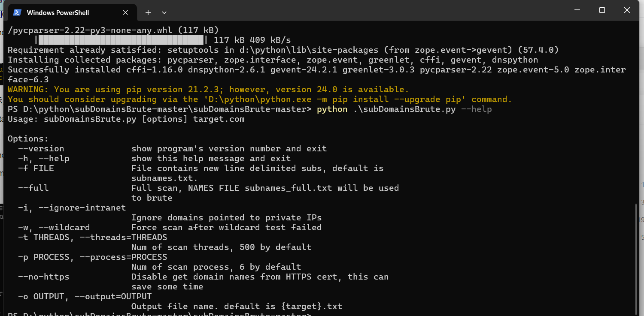Minimize the terminal window
Image resolution: width=644 pixels, height=316 pixels.
577,10
